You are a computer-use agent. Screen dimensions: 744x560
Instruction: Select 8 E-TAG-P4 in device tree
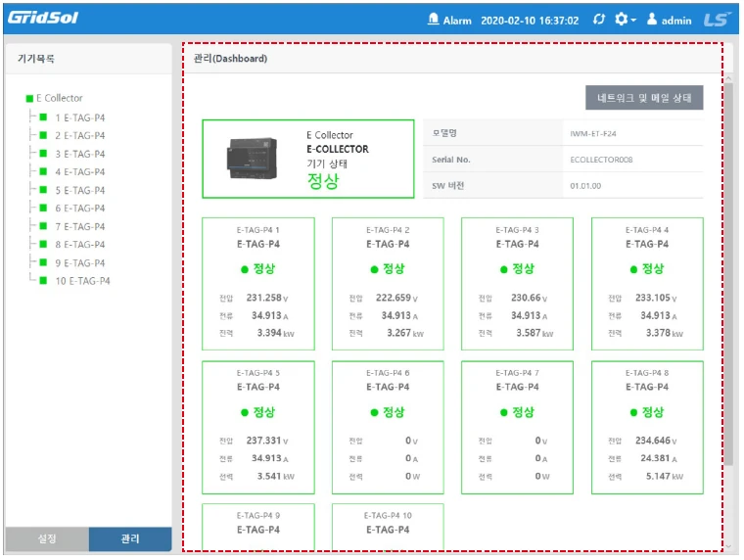[x=79, y=245]
